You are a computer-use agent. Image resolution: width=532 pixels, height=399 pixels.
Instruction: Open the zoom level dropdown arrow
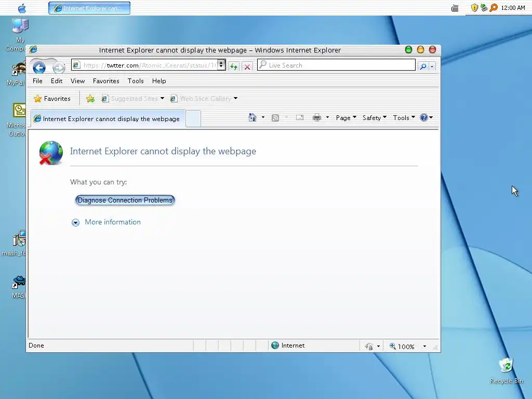coord(424,347)
